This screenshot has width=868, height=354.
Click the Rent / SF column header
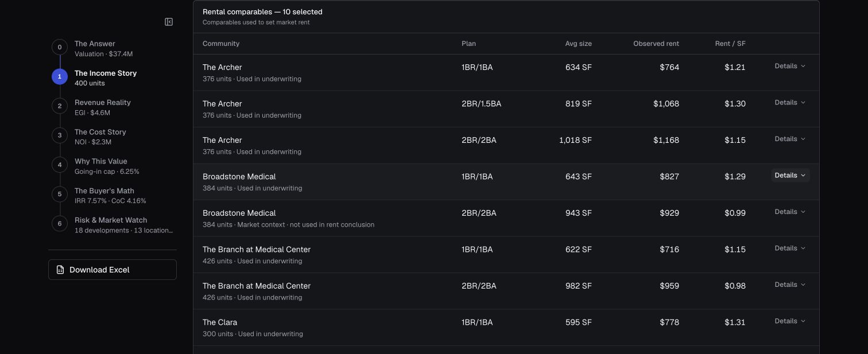click(x=730, y=44)
